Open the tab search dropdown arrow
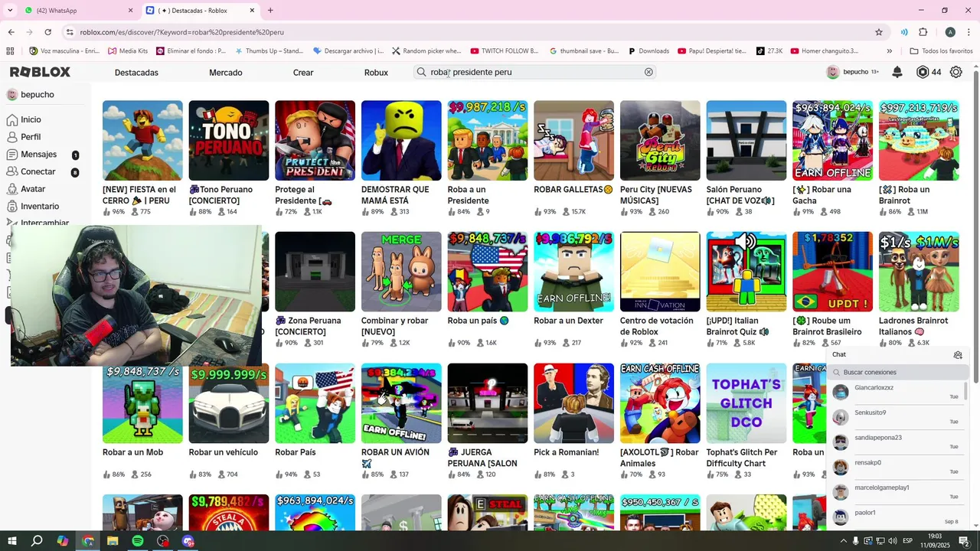Viewport: 980px width, 551px height. pyautogui.click(x=10, y=11)
